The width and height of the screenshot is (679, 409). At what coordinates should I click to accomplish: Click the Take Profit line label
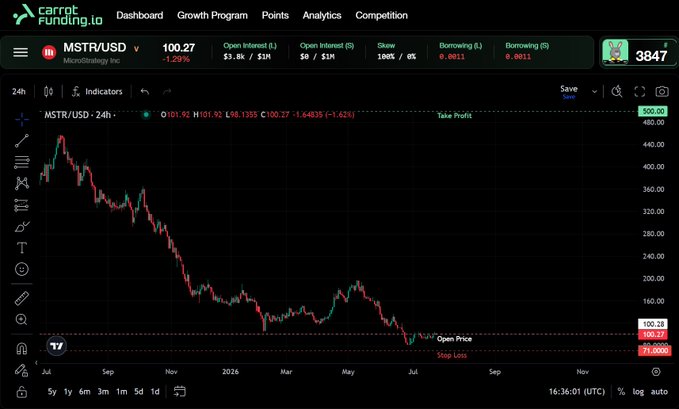454,115
